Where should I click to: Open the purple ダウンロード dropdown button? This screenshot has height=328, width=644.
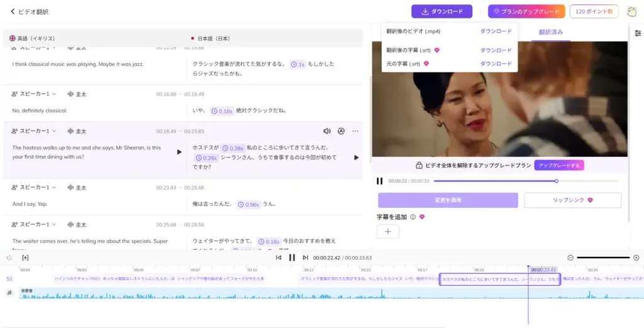tap(441, 11)
